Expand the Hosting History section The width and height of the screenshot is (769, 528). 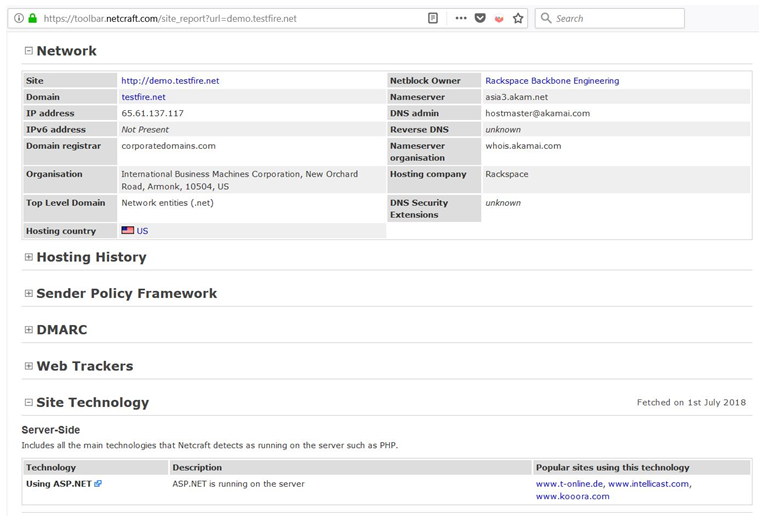point(28,257)
